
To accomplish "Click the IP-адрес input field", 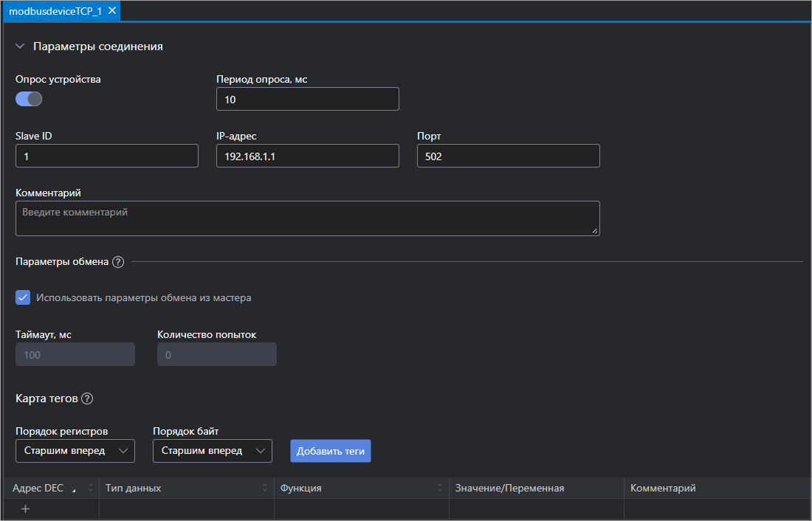I will point(308,156).
